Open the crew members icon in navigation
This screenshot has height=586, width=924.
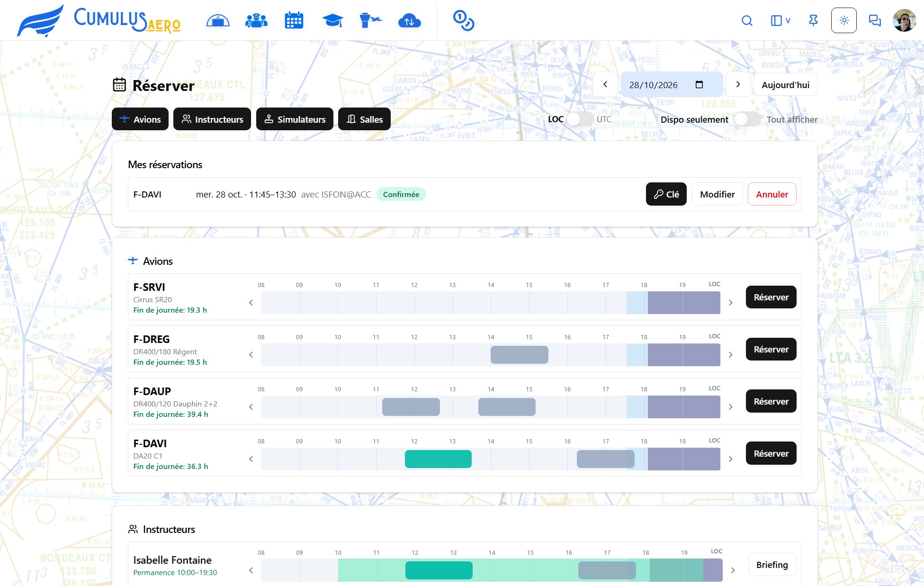point(256,21)
